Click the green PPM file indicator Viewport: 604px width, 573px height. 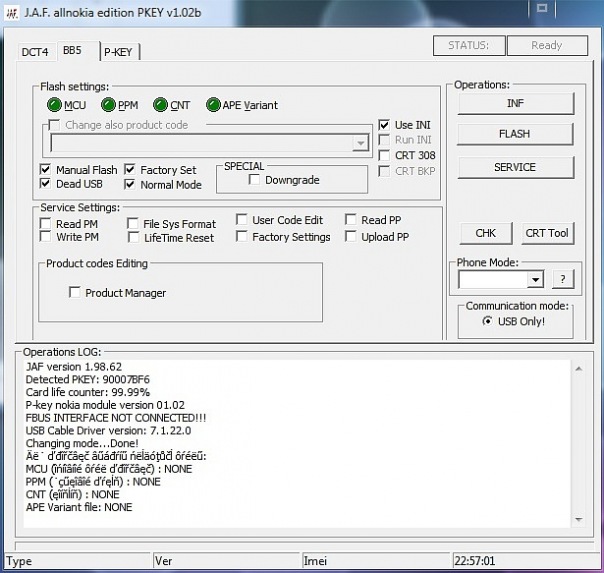[x=108, y=105]
